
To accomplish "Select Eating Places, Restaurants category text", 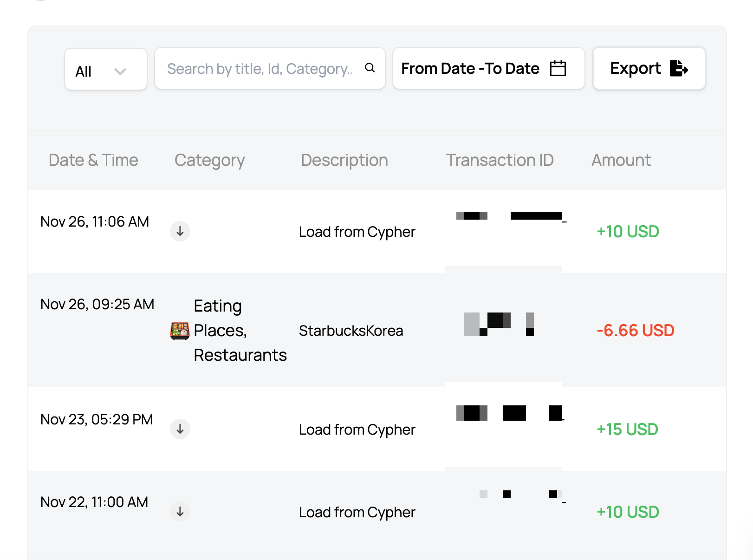I will (x=240, y=331).
